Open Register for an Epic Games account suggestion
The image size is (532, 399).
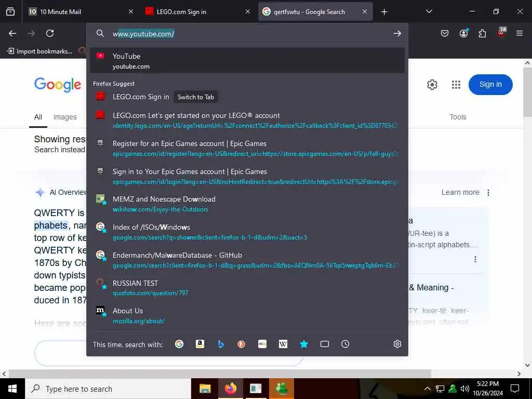pos(247,148)
